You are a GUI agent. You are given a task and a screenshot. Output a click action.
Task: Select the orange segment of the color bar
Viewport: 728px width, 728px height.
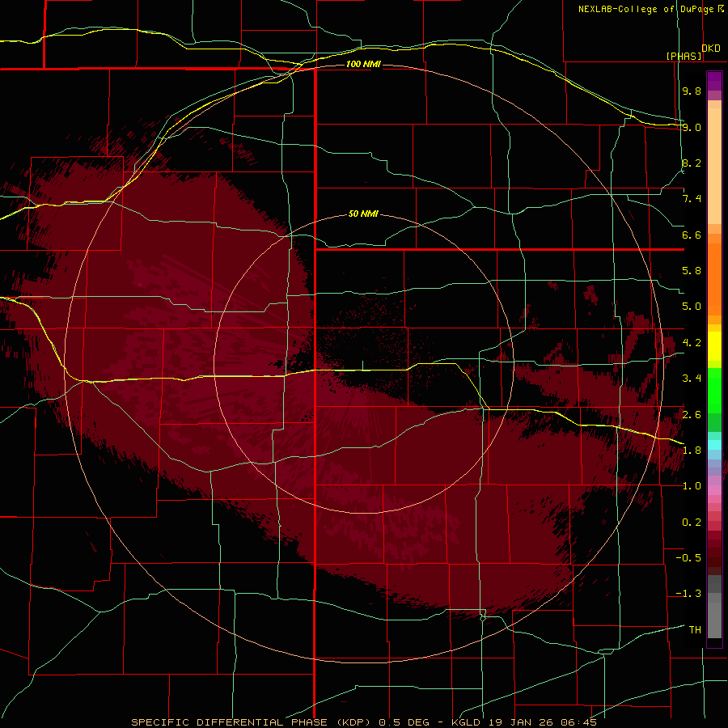coord(714,280)
